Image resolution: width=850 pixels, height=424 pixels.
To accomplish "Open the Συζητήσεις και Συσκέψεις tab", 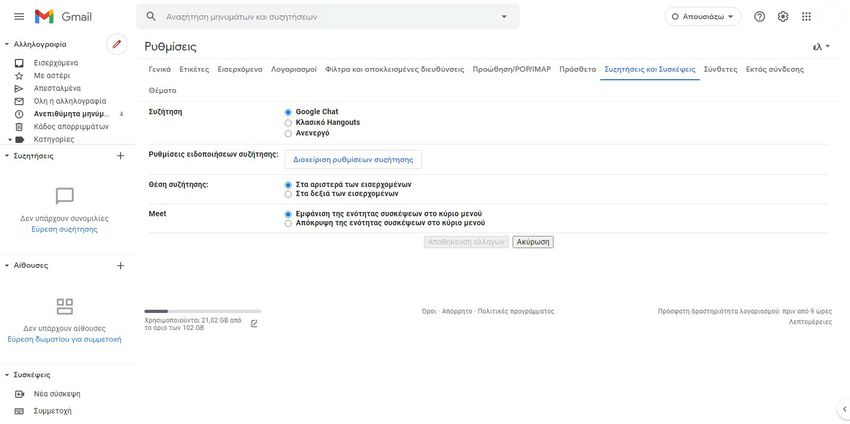I will point(650,69).
